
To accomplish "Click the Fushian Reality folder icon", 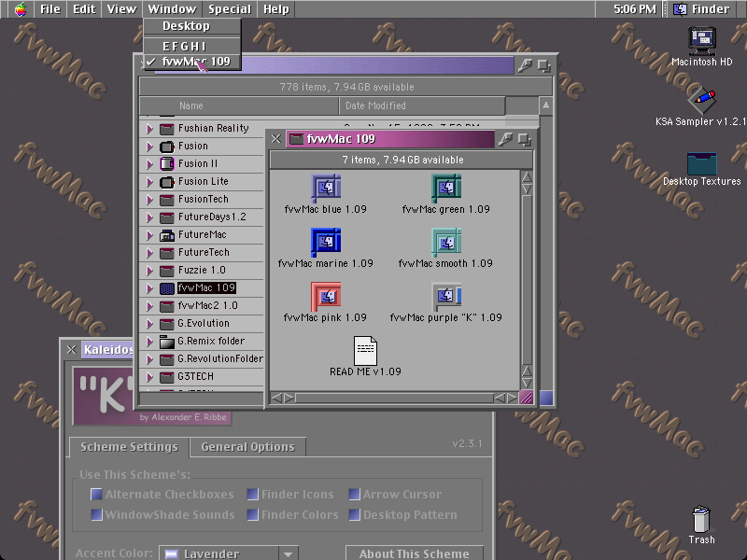I will coord(167,129).
